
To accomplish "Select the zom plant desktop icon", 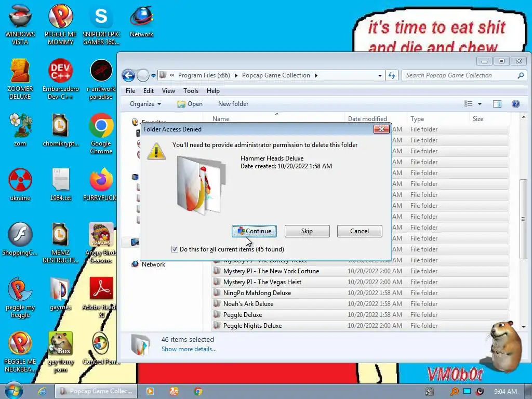I will (x=20, y=130).
